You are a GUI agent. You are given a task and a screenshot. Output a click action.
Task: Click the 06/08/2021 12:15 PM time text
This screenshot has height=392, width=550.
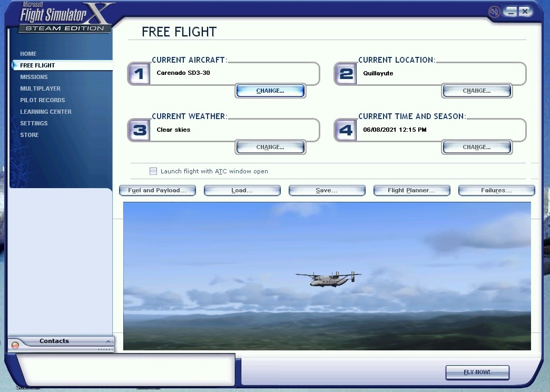[x=395, y=130]
